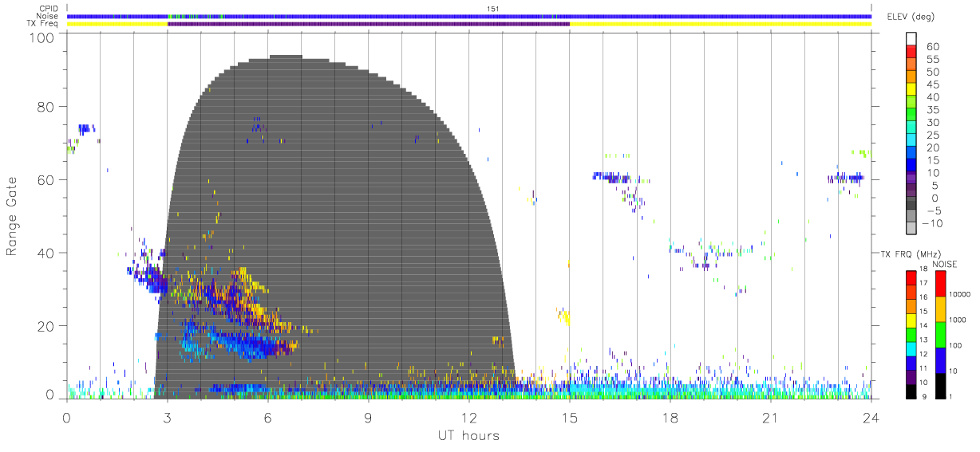Pick the green swatch in NOISE colorbar
980x452 pixels.
pyautogui.click(x=940, y=333)
